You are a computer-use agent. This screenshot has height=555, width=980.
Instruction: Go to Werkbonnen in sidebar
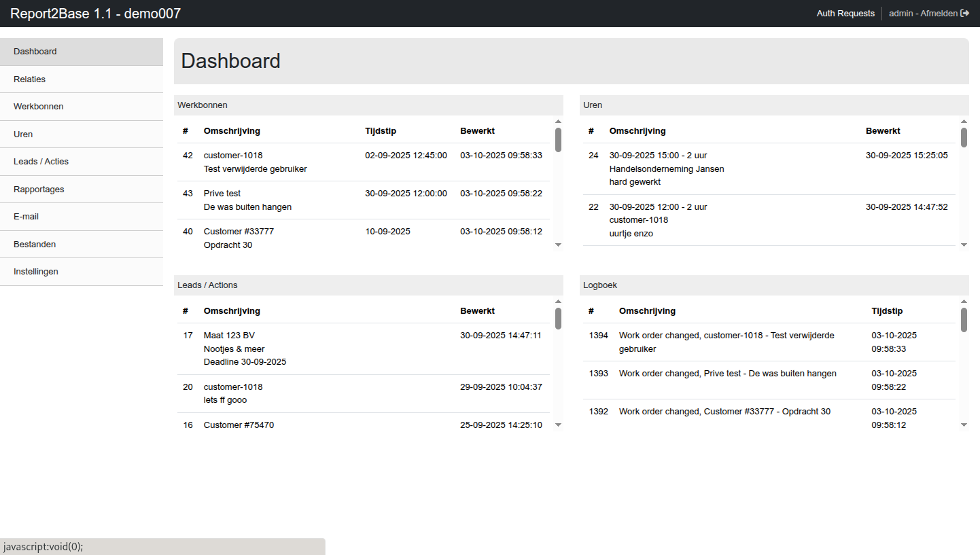click(x=39, y=107)
